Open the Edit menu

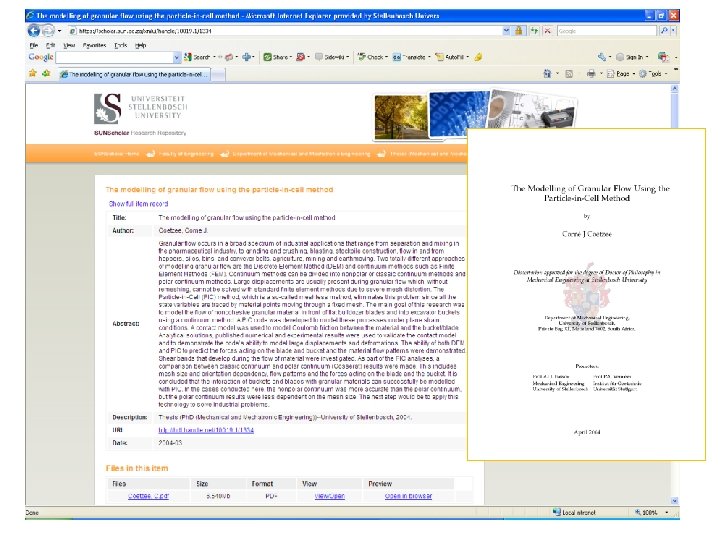click(x=50, y=45)
